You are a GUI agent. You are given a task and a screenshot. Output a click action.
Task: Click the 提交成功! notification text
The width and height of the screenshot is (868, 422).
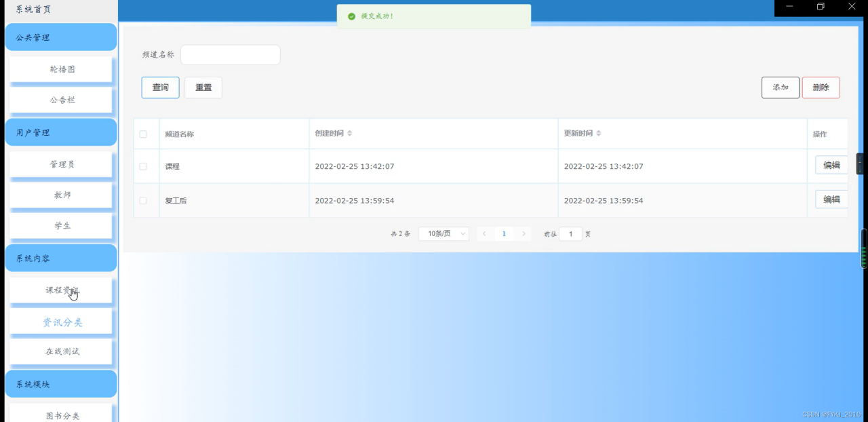click(377, 16)
